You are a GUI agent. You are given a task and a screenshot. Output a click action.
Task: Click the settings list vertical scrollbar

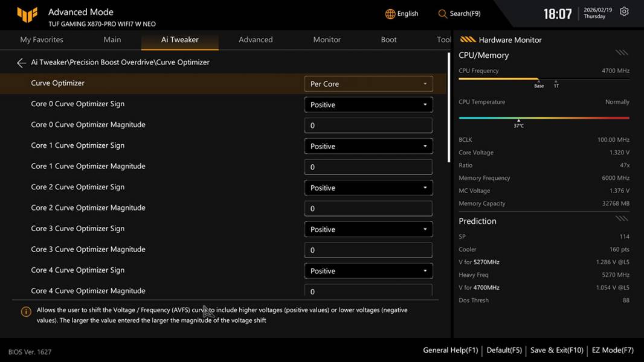pyautogui.click(x=448, y=109)
